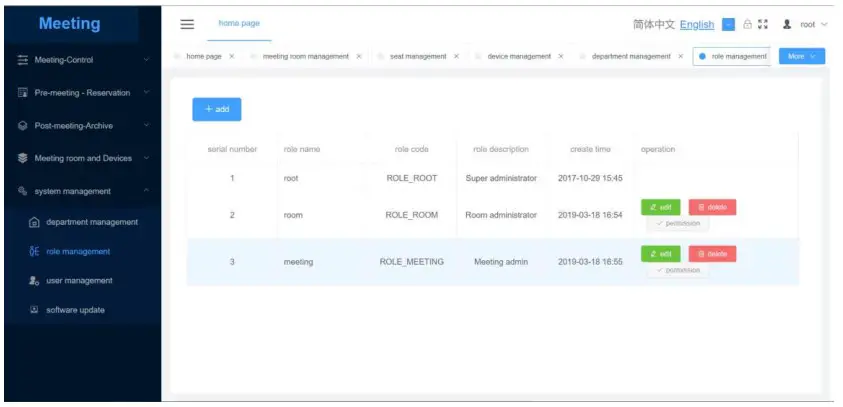The width and height of the screenshot is (843, 407).
Task: Toggle fullscreen mode icon
Action: (763, 24)
